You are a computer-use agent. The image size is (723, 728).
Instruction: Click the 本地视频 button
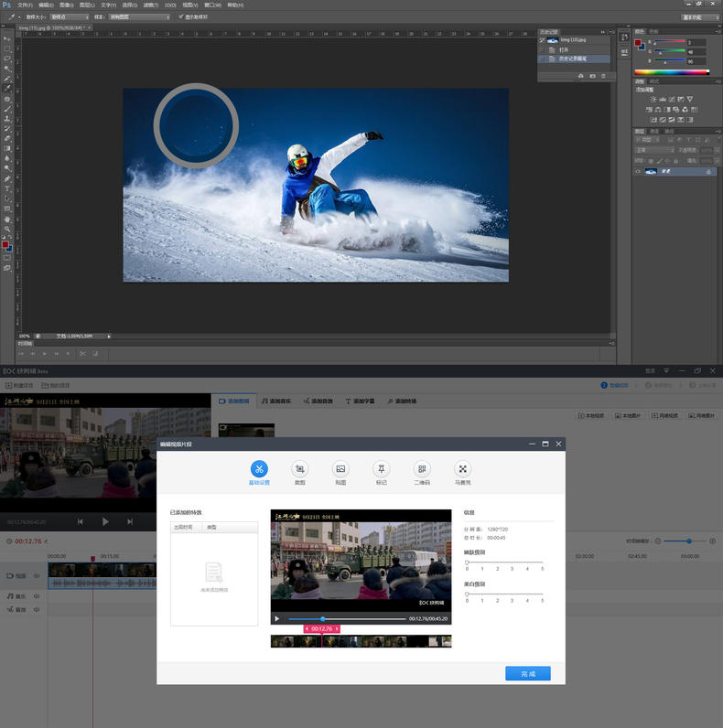tap(591, 416)
